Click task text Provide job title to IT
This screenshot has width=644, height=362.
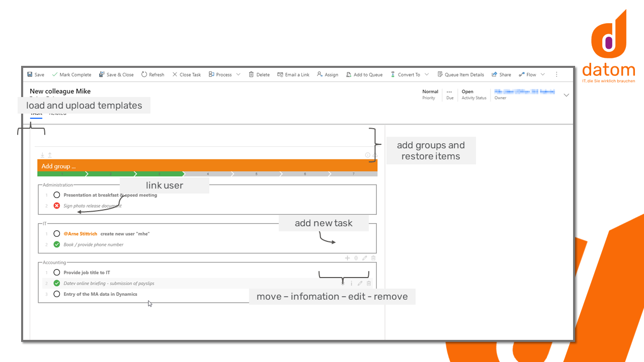(x=87, y=273)
